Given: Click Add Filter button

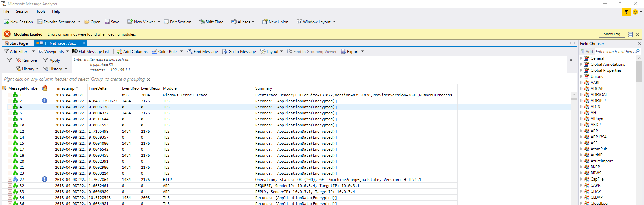Looking at the screenshot, I should (x=16, y=51).
